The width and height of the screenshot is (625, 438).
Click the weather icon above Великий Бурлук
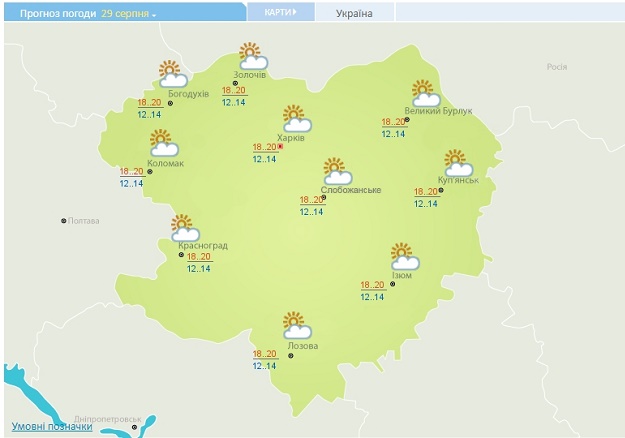pos(427,92)
